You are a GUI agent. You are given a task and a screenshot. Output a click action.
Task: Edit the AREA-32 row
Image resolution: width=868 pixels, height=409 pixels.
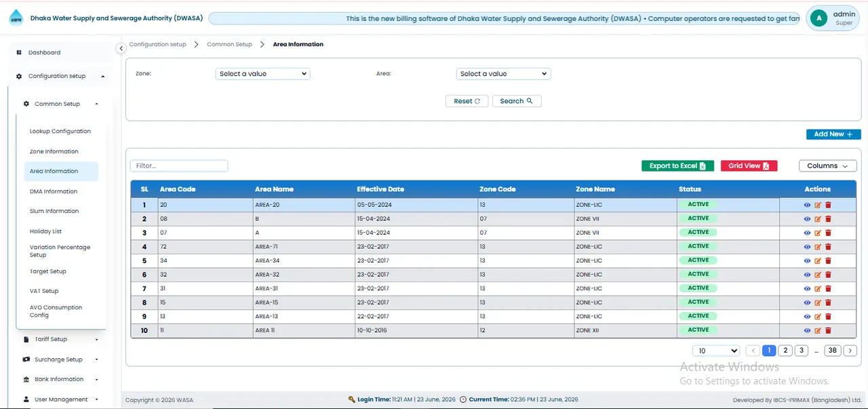pyautogui.click(x=818, y=275)
